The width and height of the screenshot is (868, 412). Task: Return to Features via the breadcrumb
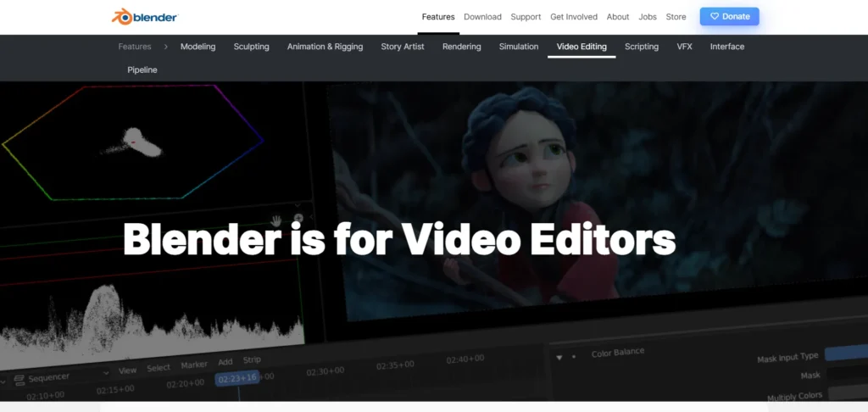[135, 47]
